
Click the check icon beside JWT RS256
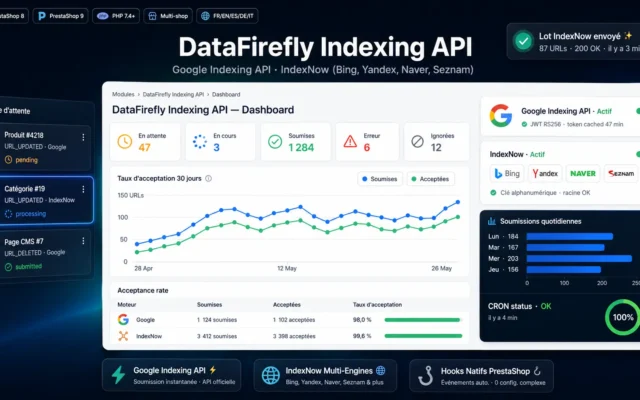pyautogui.click(x=524, y=124)
